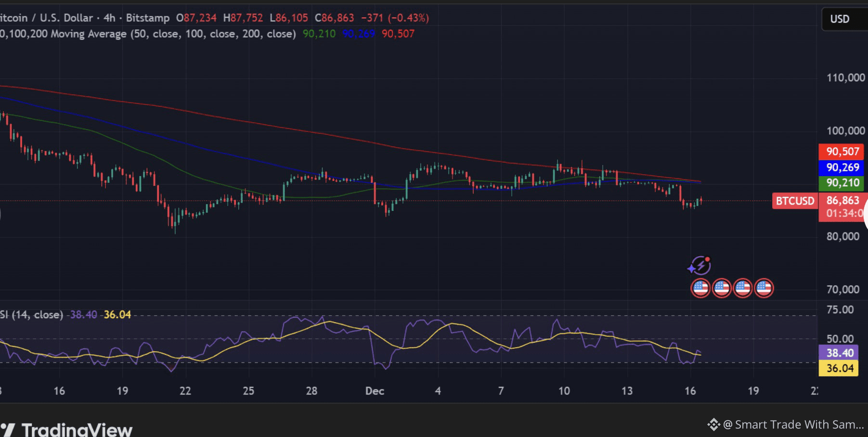Click the 80,000 price scale label
868x437 pixels.
[x=843, y=236]
